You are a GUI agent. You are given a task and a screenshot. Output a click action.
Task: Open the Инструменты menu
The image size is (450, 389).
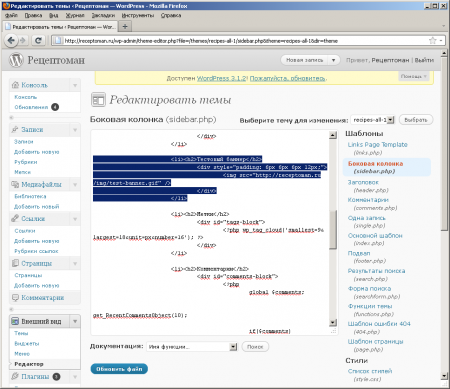[138, 15]
